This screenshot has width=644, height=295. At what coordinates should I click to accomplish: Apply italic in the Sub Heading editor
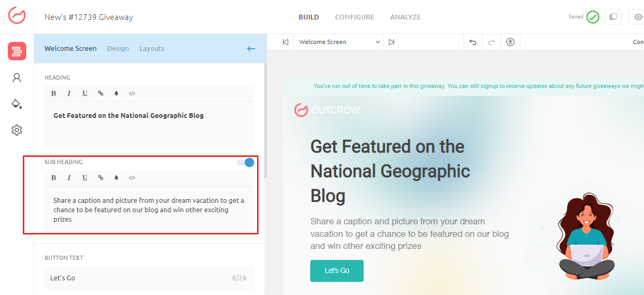(69, 178)
